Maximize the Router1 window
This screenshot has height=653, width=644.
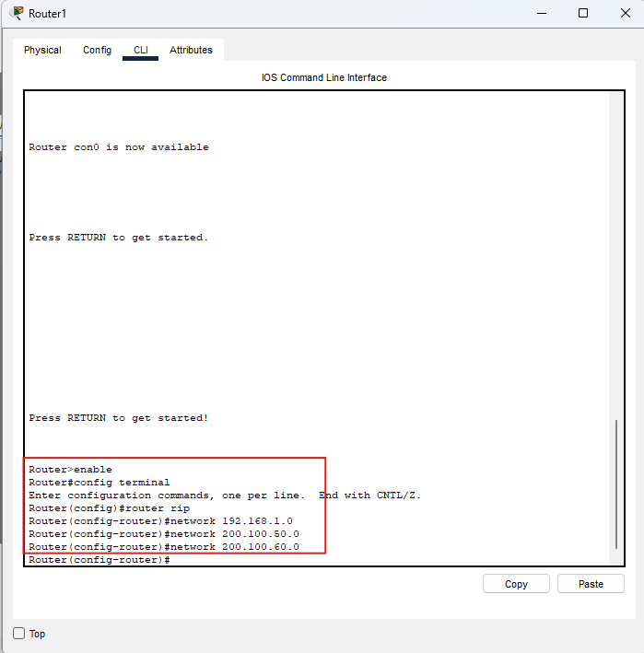(583, 13)
